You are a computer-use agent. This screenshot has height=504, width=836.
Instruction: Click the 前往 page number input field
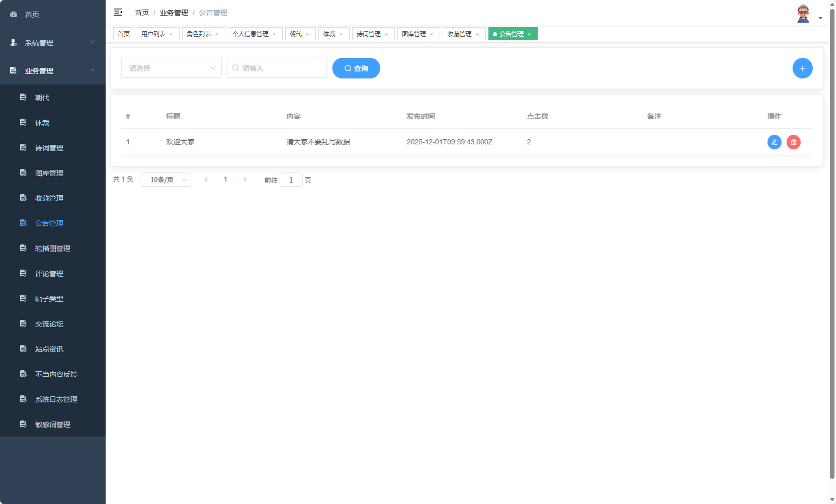291,179
